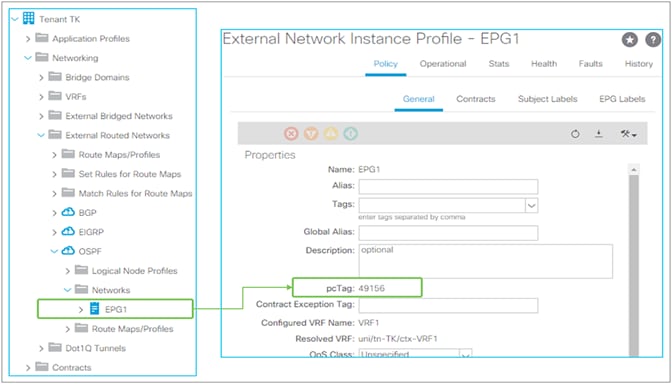Click the Description text area
Image resolution: width=672 pixels, height=384 pixels.
[x=486, y=261]
